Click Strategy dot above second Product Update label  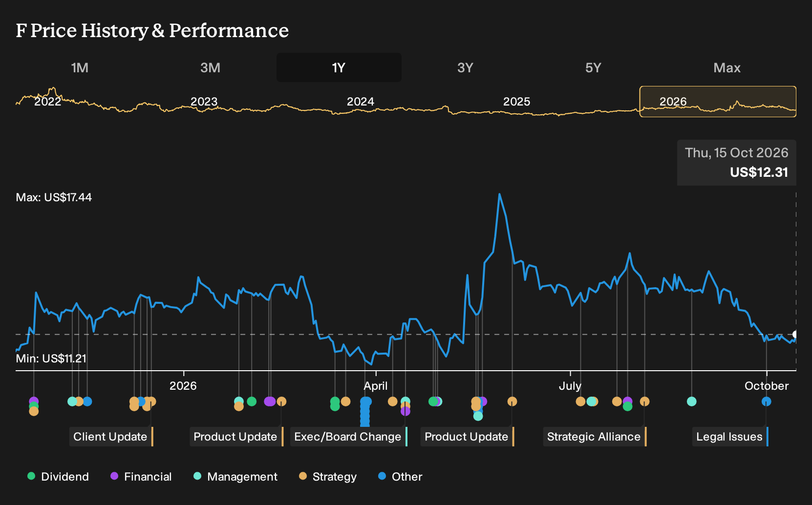click(512, 401)
